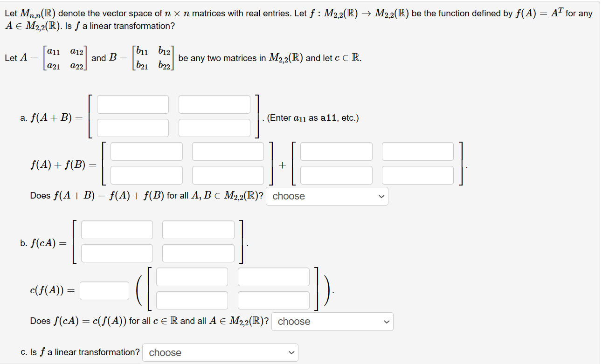Click the bottom-right box inside c(f(A)) parentheses
This screenshot has height=364, width=616.
tap(273, 300)
